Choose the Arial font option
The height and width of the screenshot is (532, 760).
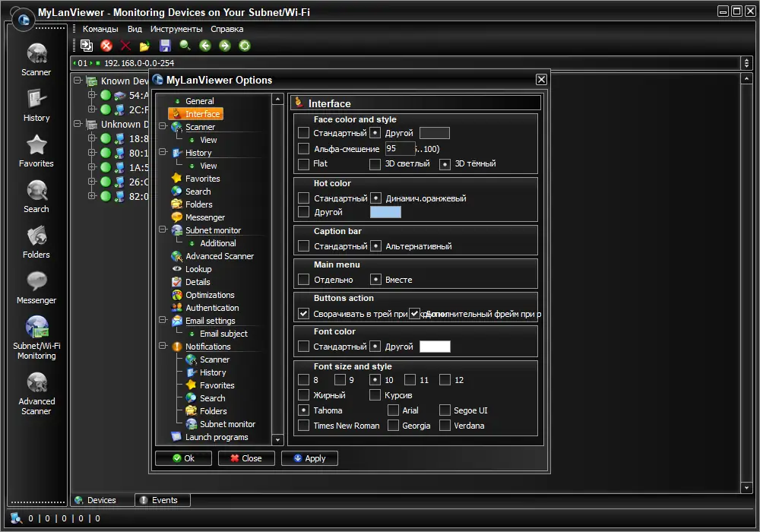coord(392,410)
